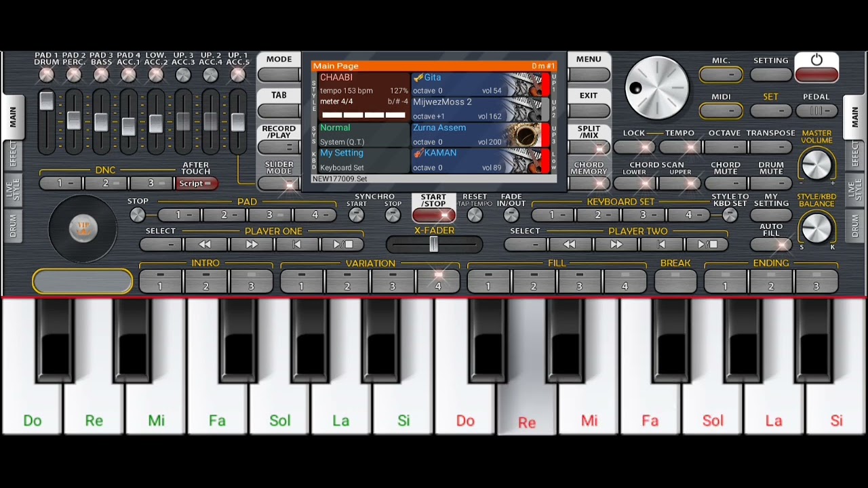
Task: Toggle DRUM MUTE button
Action: (771, 183)
